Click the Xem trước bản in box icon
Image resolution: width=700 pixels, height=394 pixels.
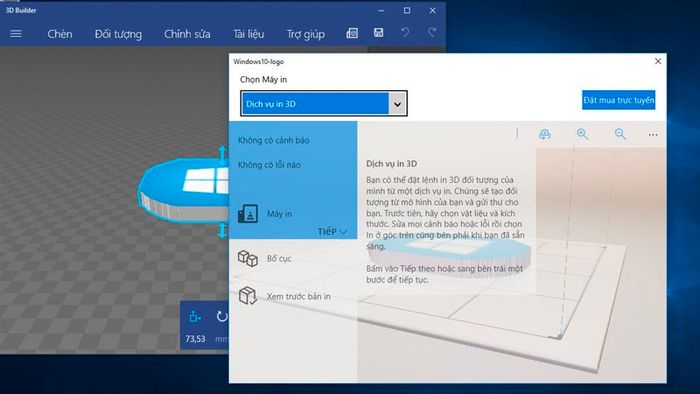(x=248, y=295)
